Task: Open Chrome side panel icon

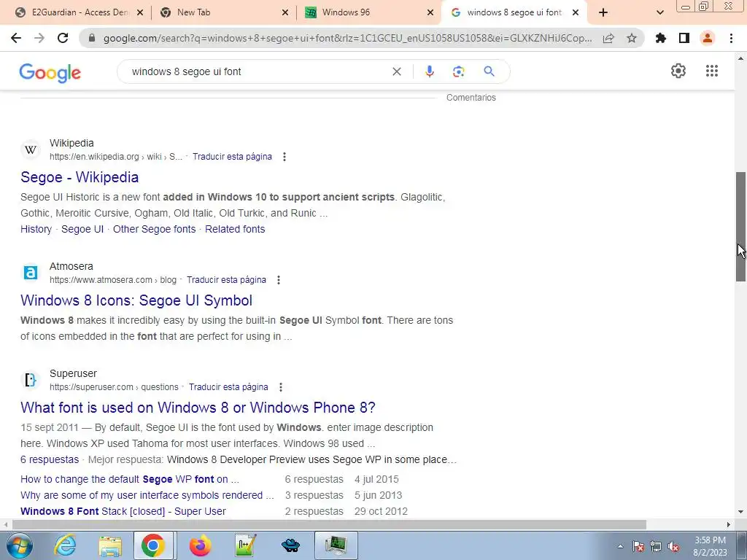Action: point(684,38)
